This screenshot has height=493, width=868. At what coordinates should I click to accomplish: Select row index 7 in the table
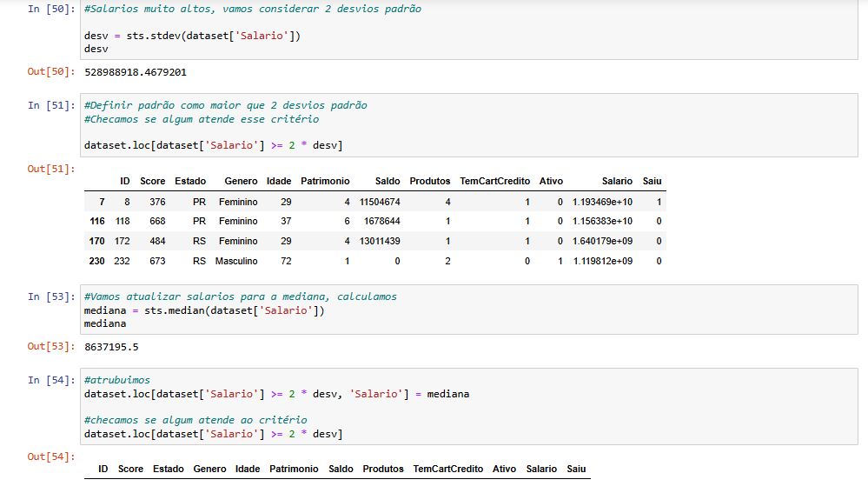click(102, 202)
